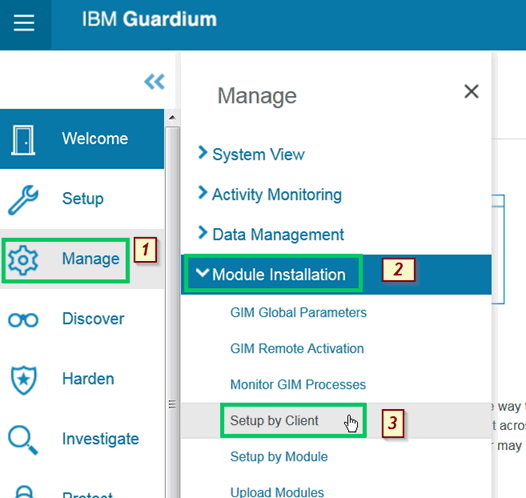The height and width of the screenshot is (498, 526).
Task: Expand the Data Management section
Action: coord(271,234)
